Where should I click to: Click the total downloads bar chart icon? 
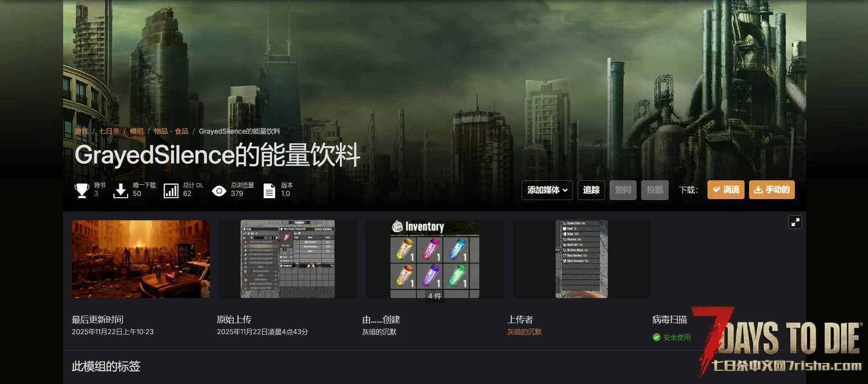(x=171, y=190)
